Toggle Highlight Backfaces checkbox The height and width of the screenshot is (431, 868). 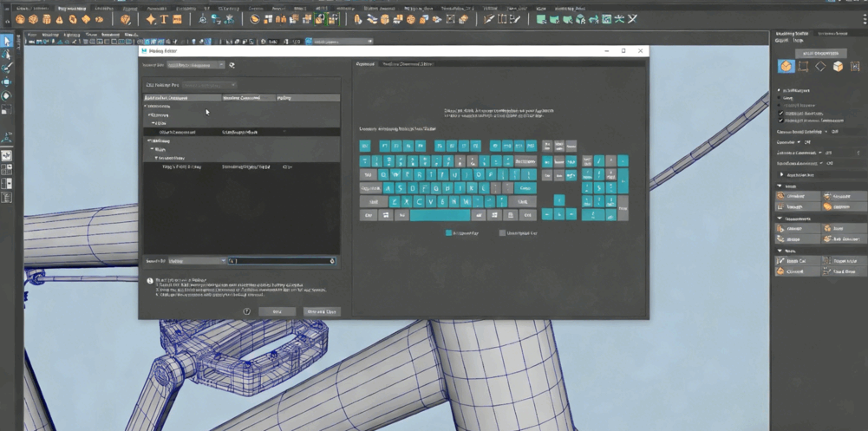point(782,113)
